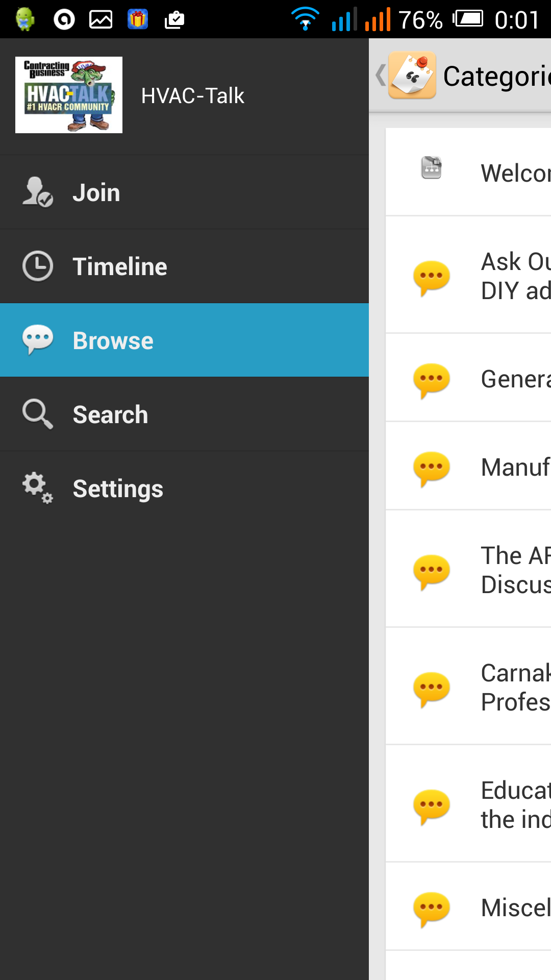The height and width of the screenshot is (980, 551).
Task: Tap the Manufacturers category bubble icon
Action: pyautogui.click(x=431, y=468)
